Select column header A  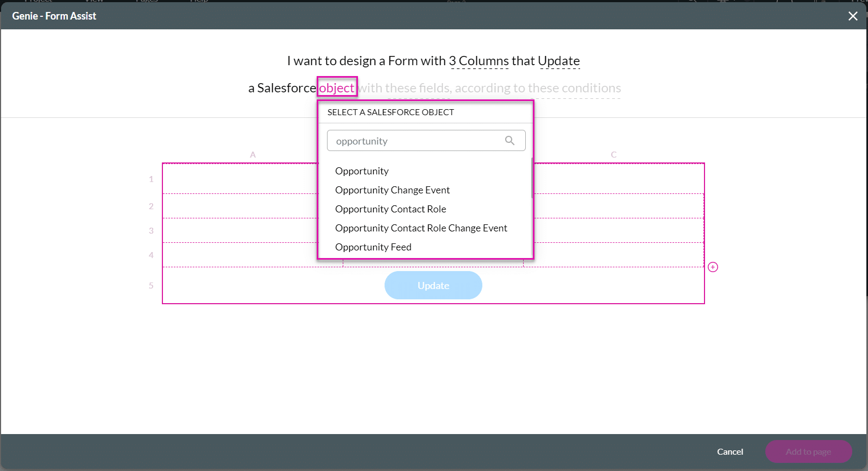coord(253,155)
